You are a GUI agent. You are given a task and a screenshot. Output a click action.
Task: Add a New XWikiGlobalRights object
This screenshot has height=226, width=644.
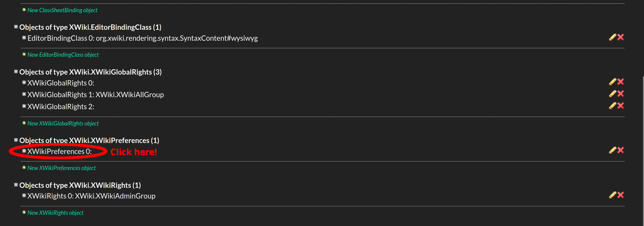pyautogui.click(x=63, y=123)
